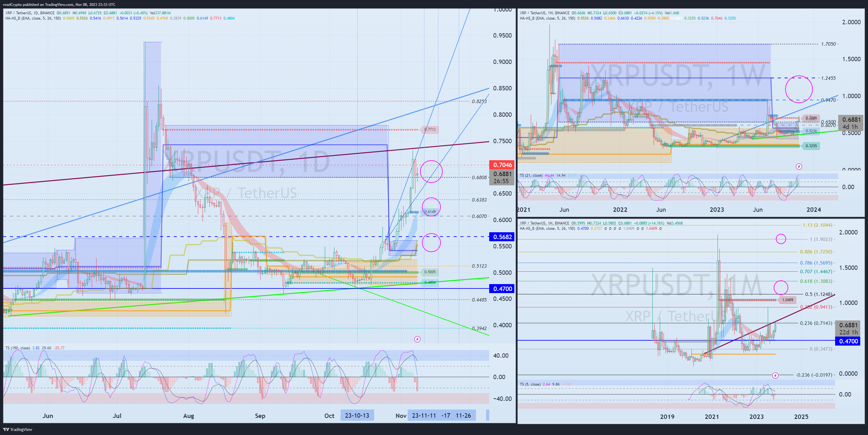Click the 0.5123 horizontal line label
This screenshot has height=435, width=868.
[479, 266]
